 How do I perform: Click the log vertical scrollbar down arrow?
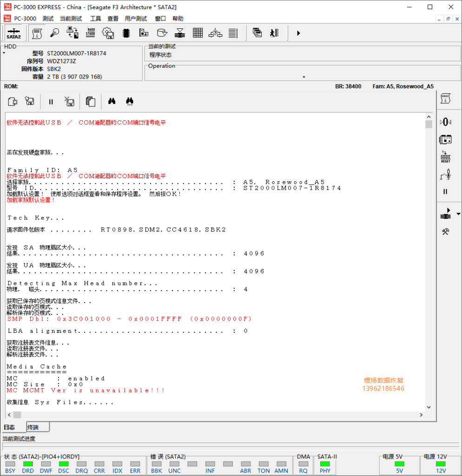pyautogui.click(x=429, y=407)
